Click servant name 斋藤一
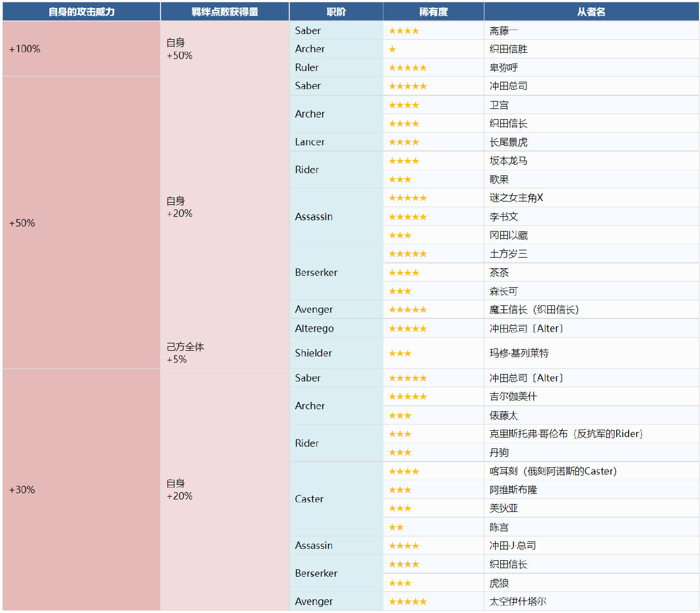The width and height of the screenshot is (700, 613). point(504,31)
